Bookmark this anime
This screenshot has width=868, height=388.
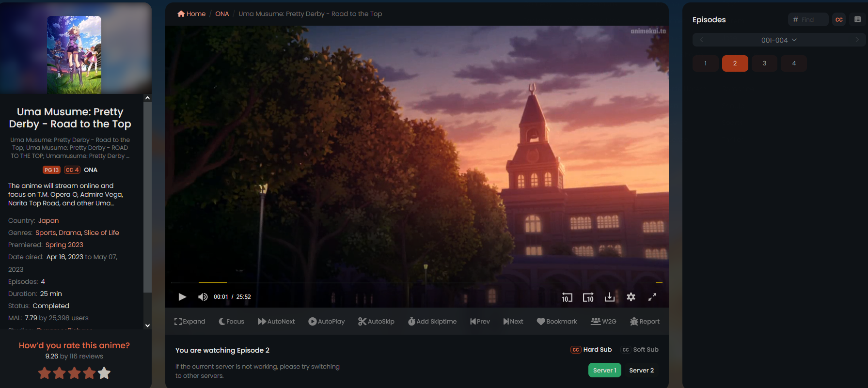coord(557,322)
